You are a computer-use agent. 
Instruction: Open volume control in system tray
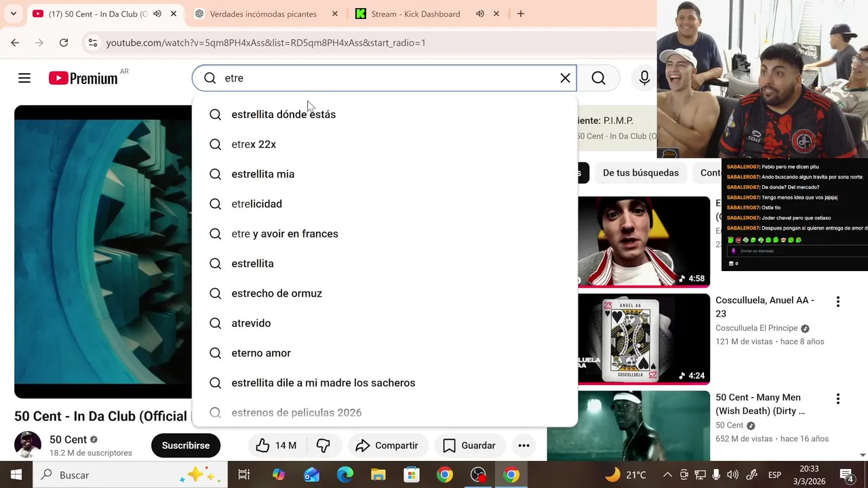click(x=734, y=475)
